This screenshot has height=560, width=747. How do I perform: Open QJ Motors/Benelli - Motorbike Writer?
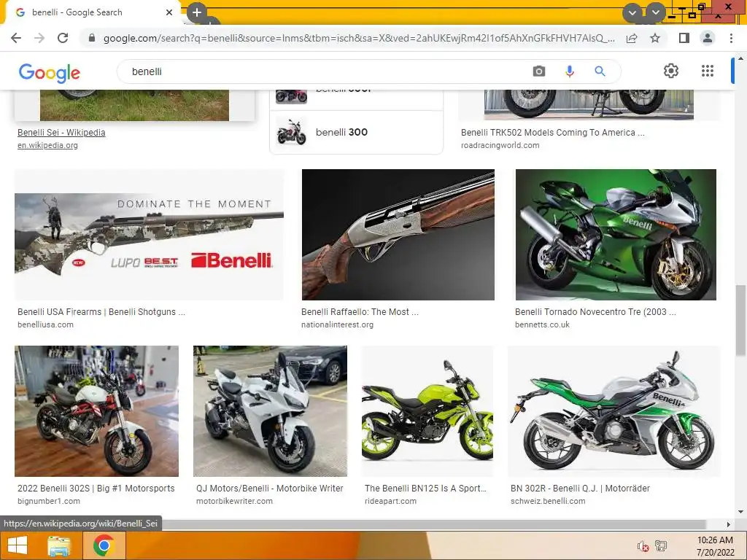click(x=270, y=488)
